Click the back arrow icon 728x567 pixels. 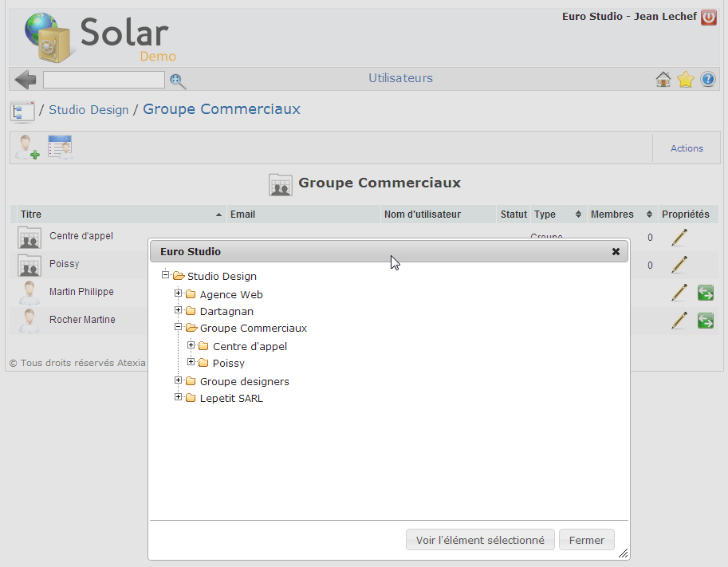click(x=26, y=80)
